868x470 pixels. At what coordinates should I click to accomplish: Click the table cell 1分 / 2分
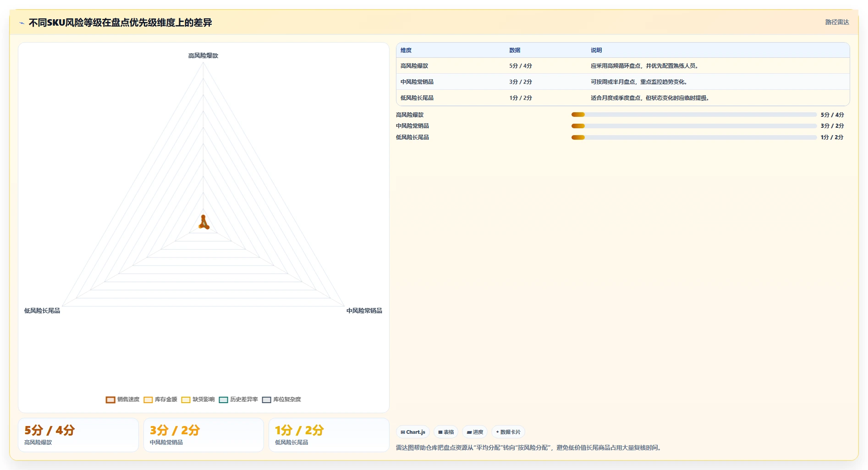521,98
